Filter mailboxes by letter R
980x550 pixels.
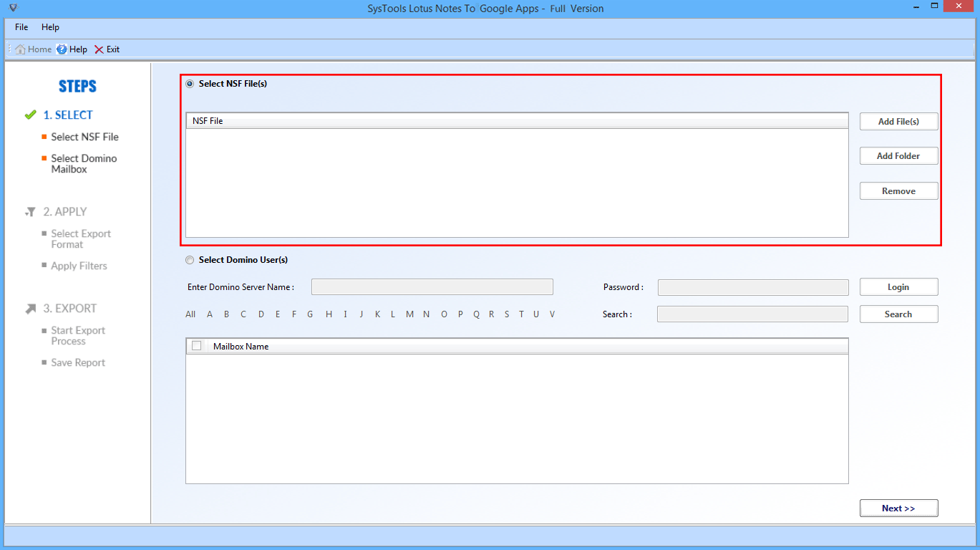coord(492,314)
